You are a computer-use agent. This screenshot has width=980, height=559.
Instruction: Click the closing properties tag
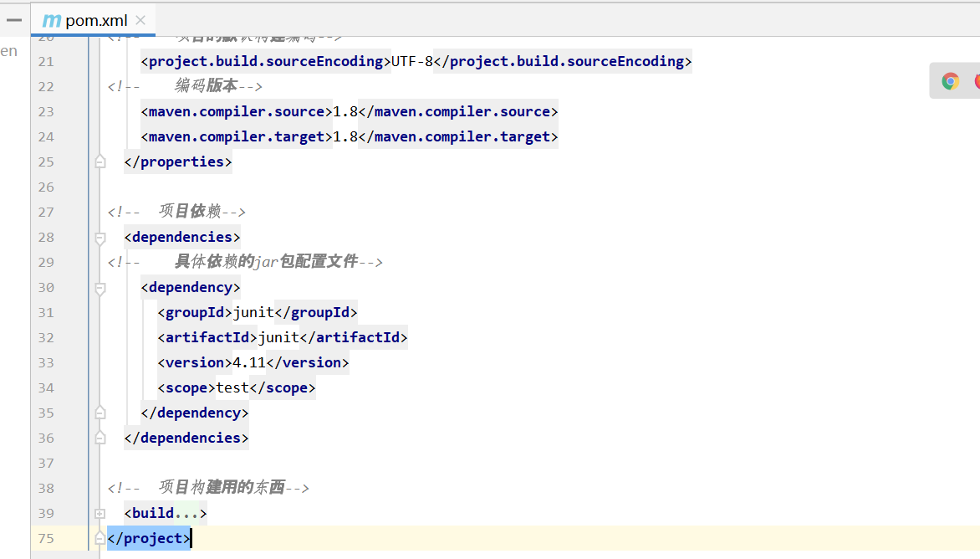(x=178, y=162)
